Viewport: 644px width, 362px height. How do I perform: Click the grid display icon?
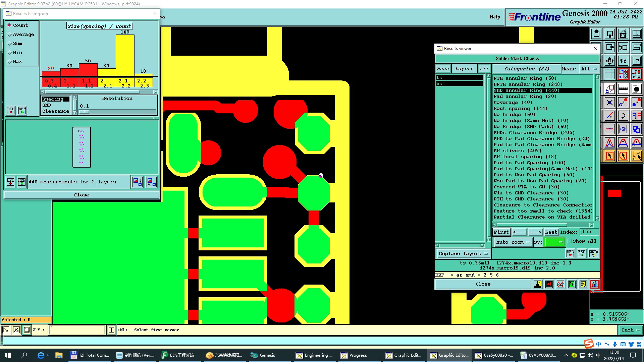610,74
